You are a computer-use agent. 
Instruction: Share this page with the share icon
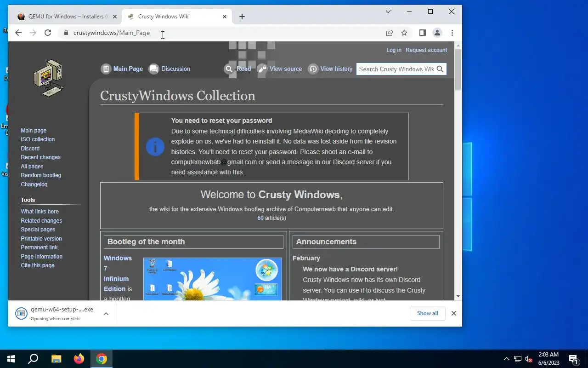(390, 33)
